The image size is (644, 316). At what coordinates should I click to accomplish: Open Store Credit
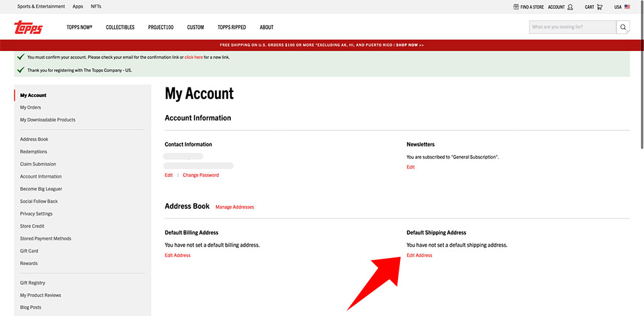32,226
